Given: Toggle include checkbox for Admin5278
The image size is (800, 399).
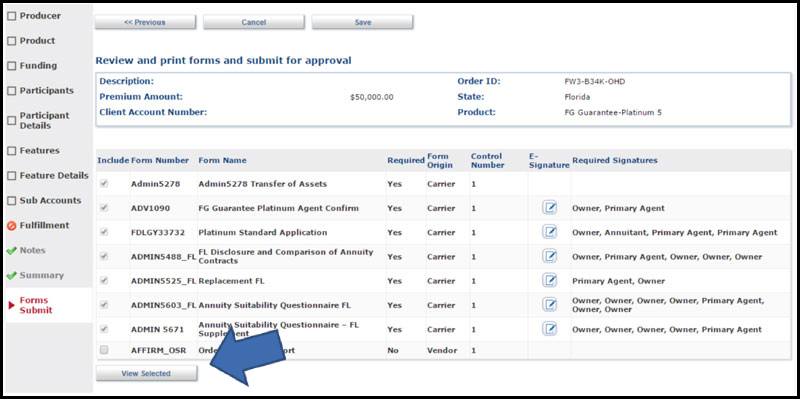Looking at the screenshot, I should pyautogui.click(x=104, y=184).
